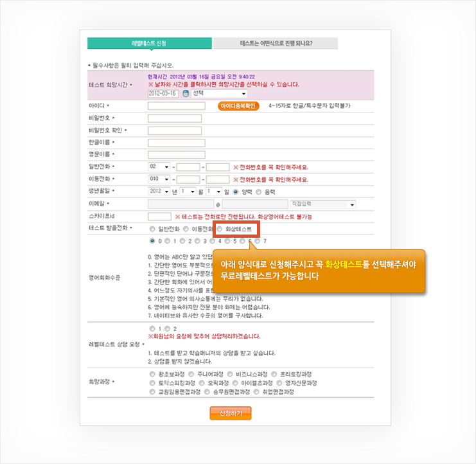Select the 토익스피킹과정 course
The width and height of the screenshot is (476, 464).
coord(152,383)
